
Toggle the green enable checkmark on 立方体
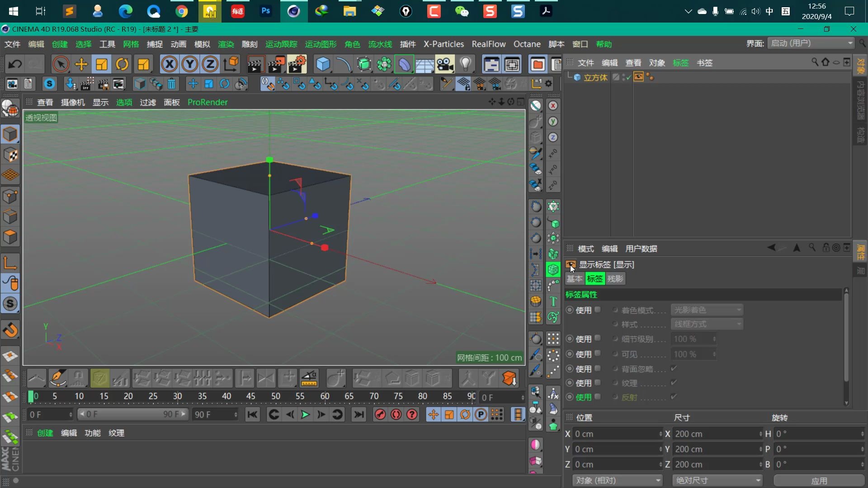coord(627,77)
